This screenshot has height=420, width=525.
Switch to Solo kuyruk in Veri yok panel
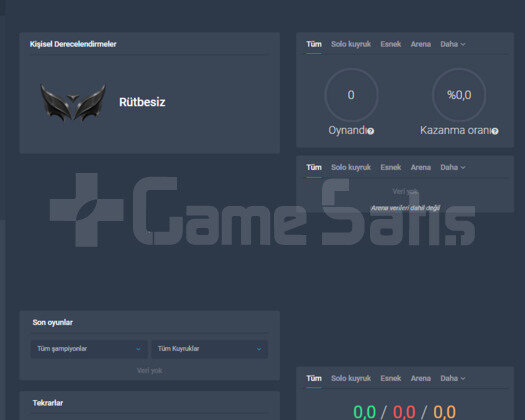pos(351,167)
